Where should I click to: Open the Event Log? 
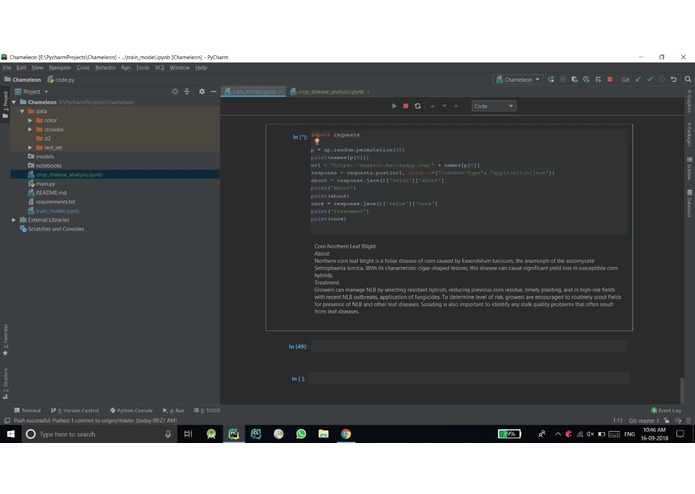coord(666,411)
